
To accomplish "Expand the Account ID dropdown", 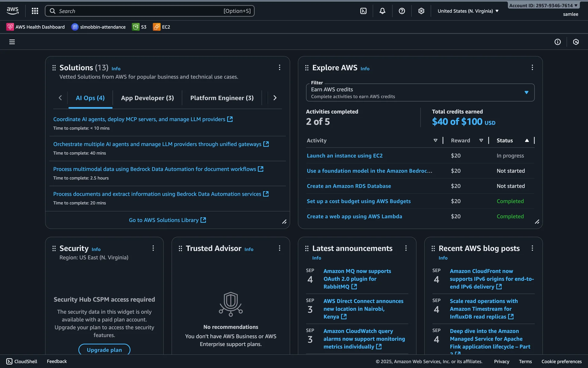I will coord(543,6).
